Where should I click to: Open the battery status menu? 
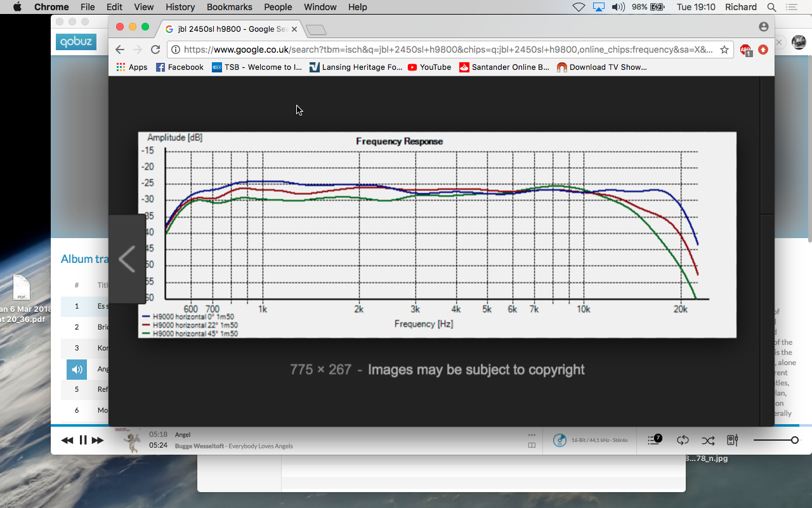coord(647,7)
